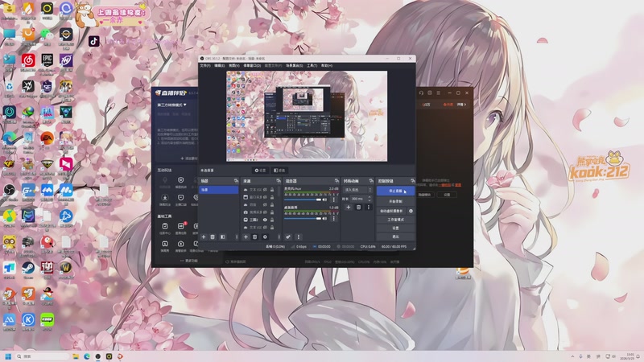Open File Explorer from the taskbar
Viewport: 644px width, 362px height.
pos(76,356)
